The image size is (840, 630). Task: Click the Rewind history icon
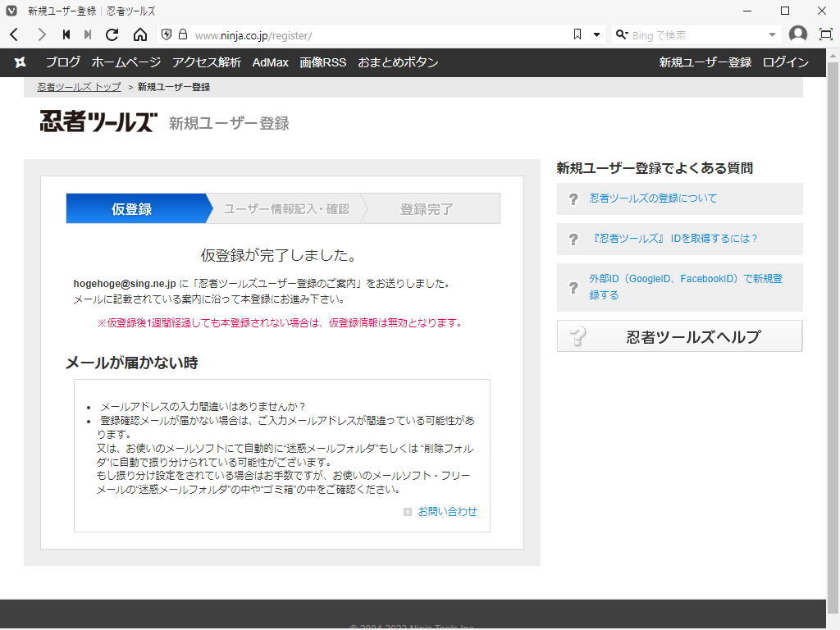pyautogui.click(x=66, y=34)
